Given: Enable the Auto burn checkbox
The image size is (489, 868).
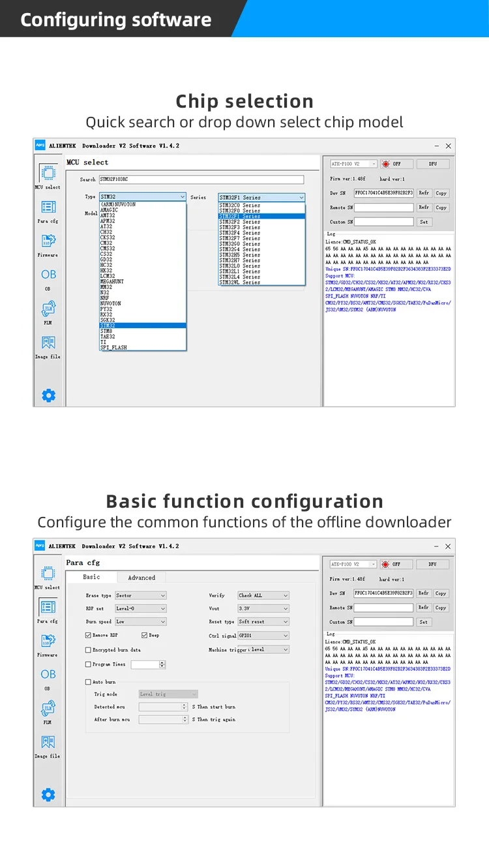Looking at the screenshot, I should click(88, 682).
